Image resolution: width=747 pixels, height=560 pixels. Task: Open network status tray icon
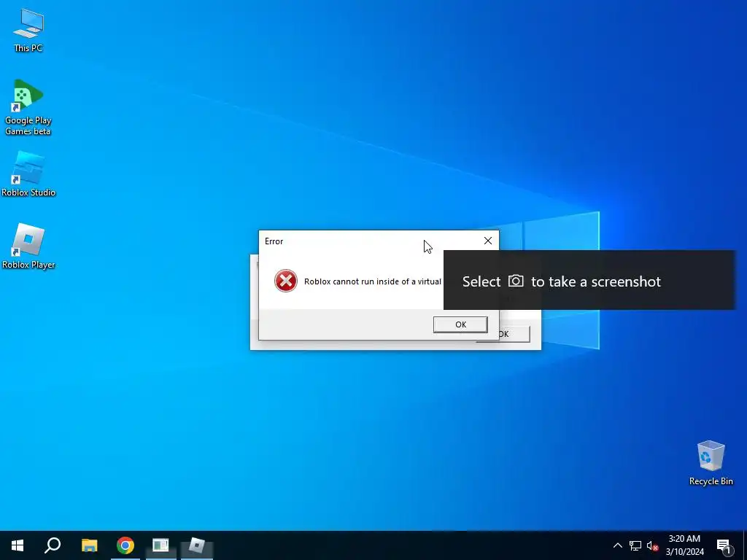[x=635, y=545]
